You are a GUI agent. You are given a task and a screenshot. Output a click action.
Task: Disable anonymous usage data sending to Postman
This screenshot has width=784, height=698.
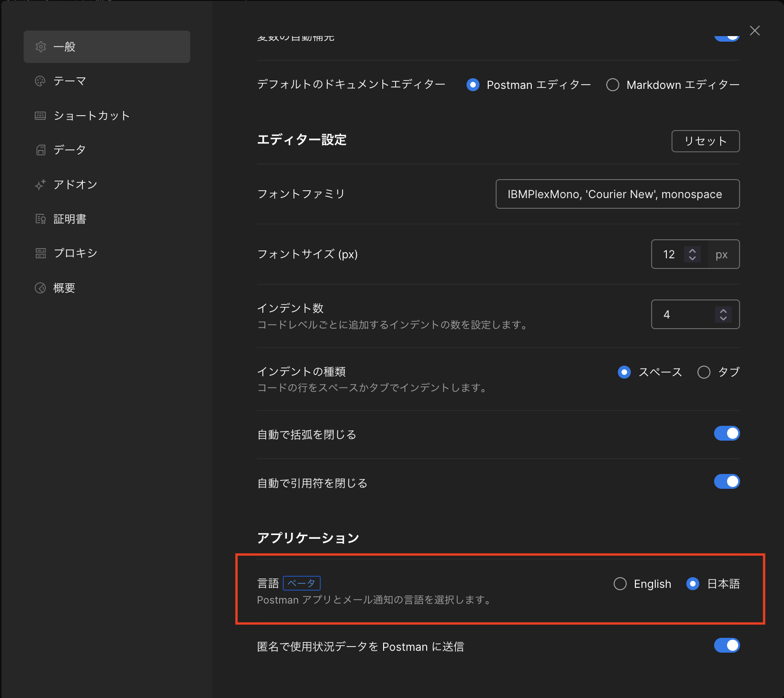pos(727,645)
